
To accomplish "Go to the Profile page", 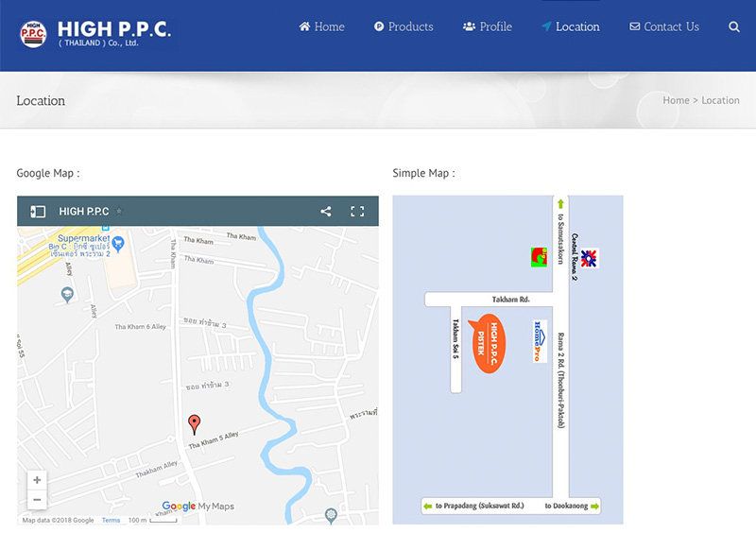I will point(488,27).
